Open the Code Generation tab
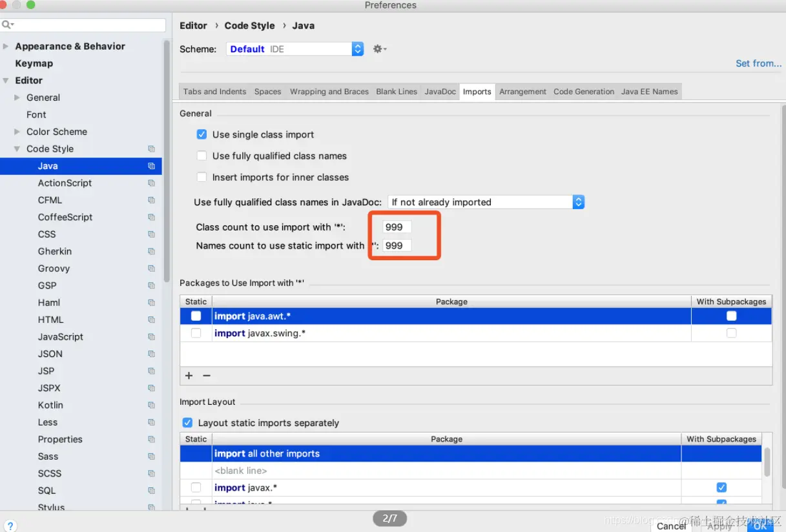This screenshot has height=532, width=786. coord(584,92)
